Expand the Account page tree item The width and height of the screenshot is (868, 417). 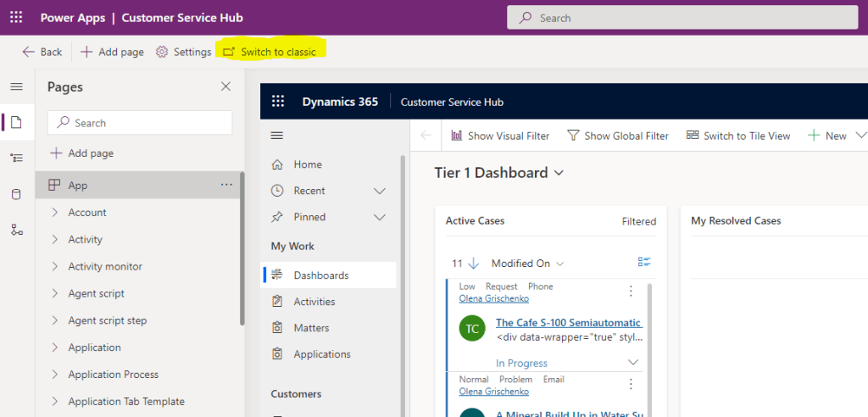tap(55, 213)
